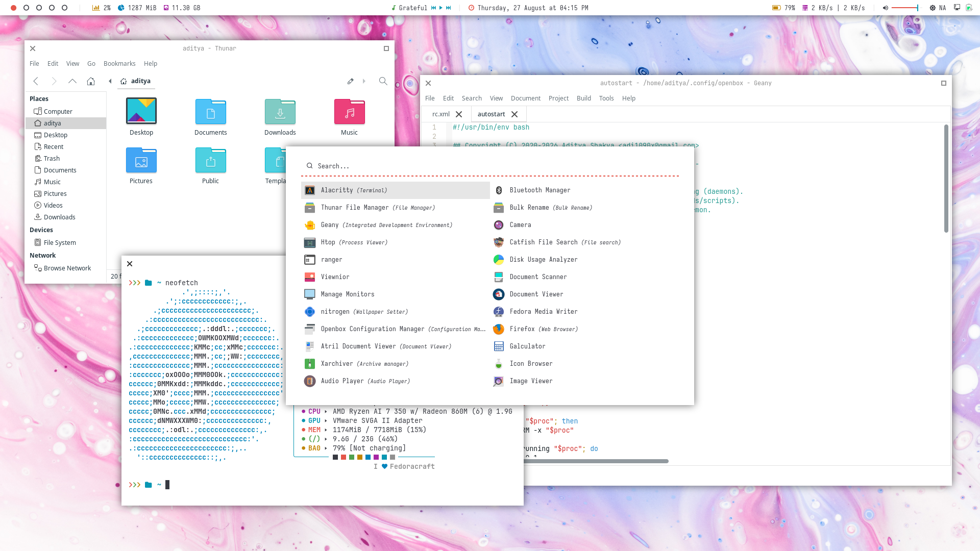
Task: Select File System under Devices
Action: (x=66, y=243)
